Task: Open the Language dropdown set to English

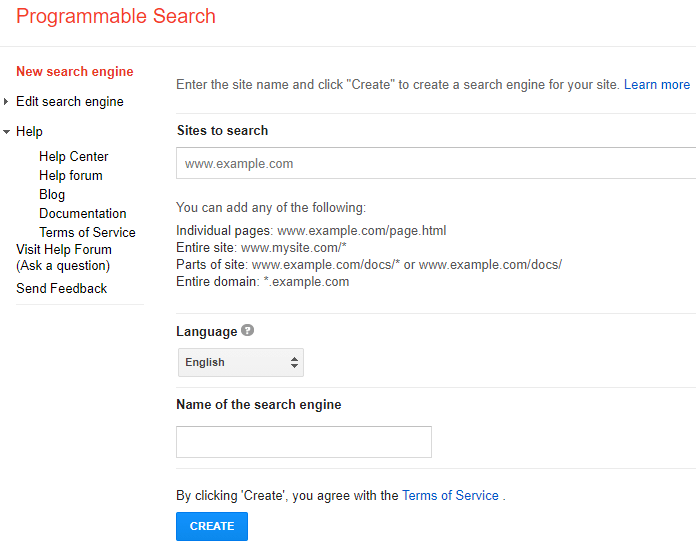Action: coord(240,362)
